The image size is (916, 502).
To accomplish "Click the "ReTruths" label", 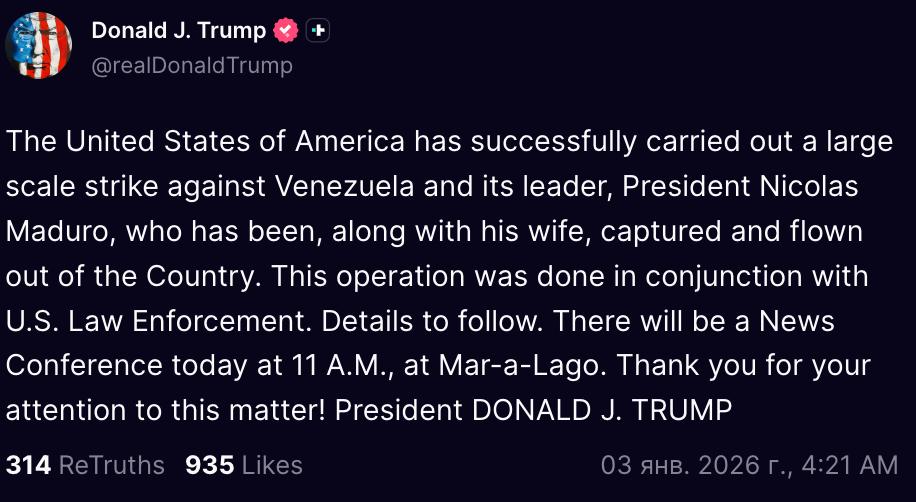I will point(111,465).
